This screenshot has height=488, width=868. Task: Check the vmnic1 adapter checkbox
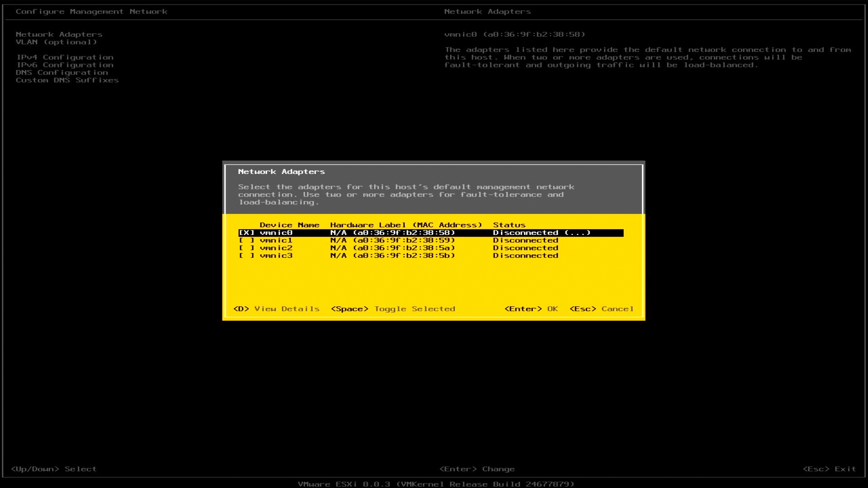click(x=246, y=240)
